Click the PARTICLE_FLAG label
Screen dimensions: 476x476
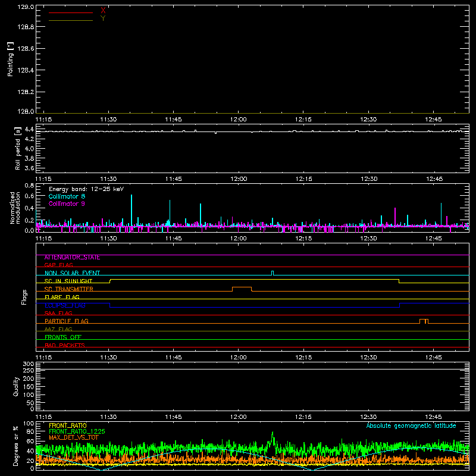click(x=67, y=321)
